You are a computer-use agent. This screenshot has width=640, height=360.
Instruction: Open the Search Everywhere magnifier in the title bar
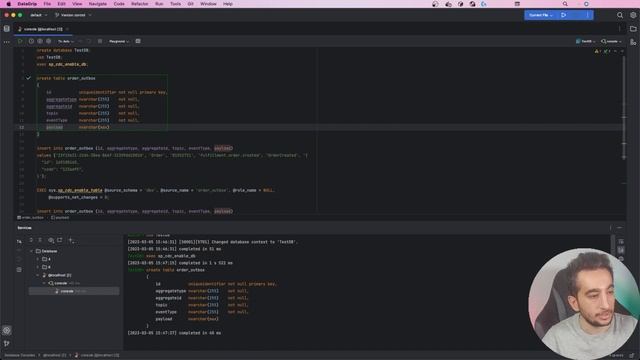point(620,15)
